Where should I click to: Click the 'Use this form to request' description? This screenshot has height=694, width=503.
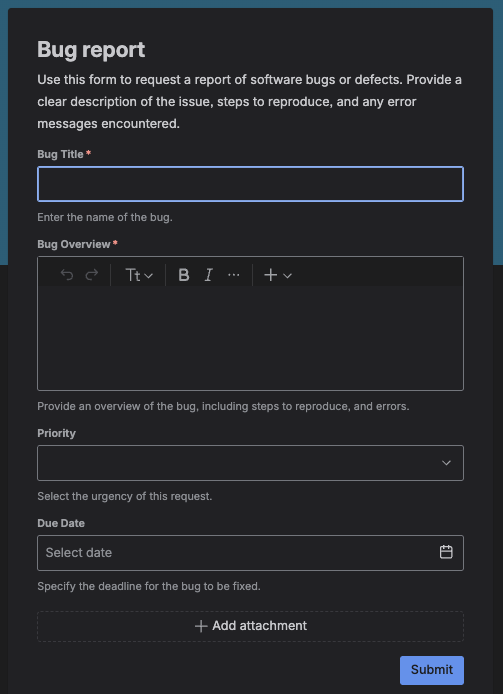coord(250,102)
